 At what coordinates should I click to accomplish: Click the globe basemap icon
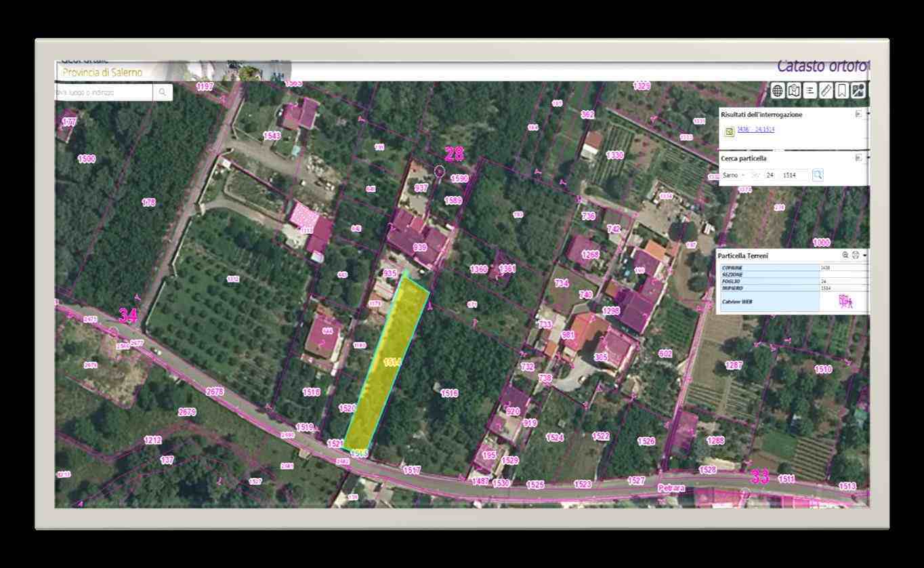(x=777, y=91)
